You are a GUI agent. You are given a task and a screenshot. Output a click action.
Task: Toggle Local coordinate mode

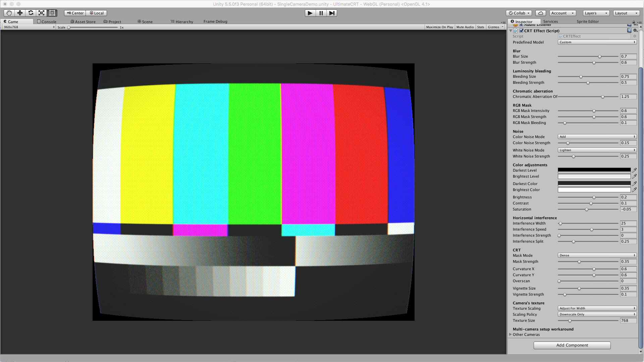(x=97, y=13)
